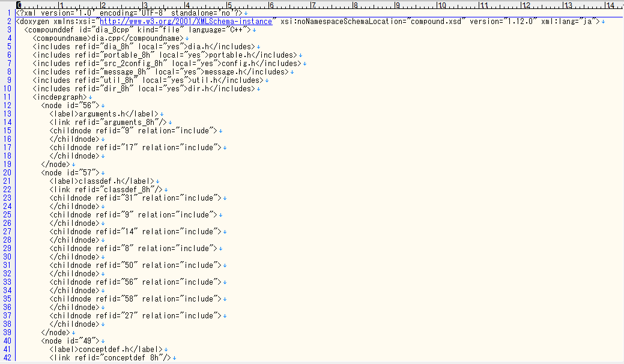624x364 pixels.
Task: Click childnode refid="17" line
Action: 135,148
